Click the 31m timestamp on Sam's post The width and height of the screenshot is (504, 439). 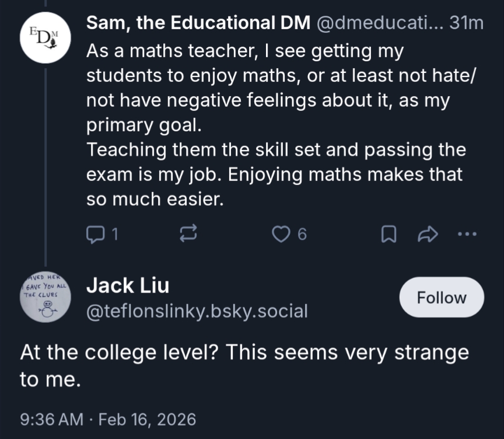click(x=468, y=23)
